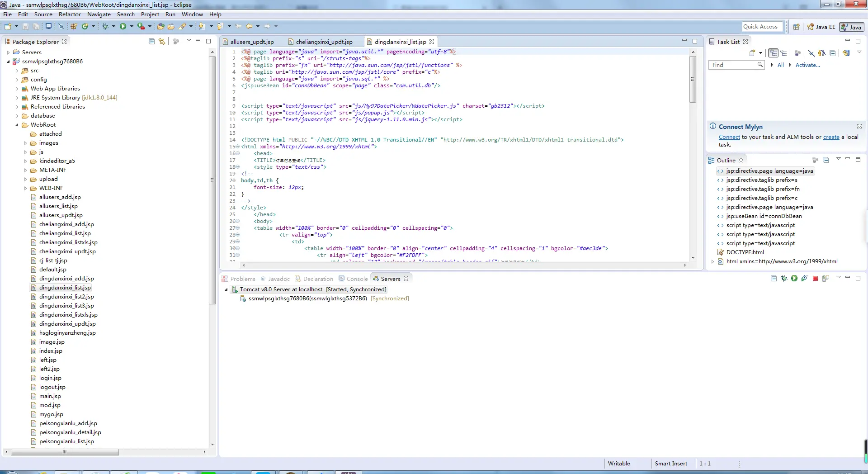Click the Back navigation arrow in the toolbar
The width and height of the screenshot is (868, 474).
click(x=249, y=26)
